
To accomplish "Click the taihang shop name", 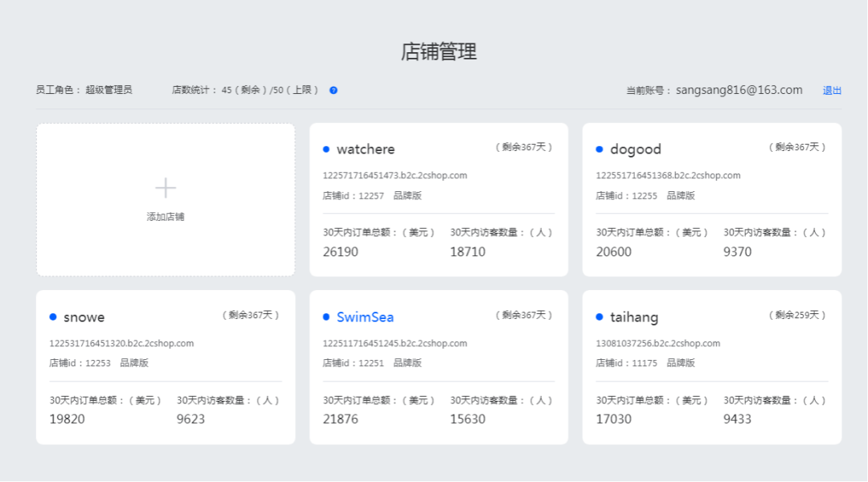I will tap(634, 317).
